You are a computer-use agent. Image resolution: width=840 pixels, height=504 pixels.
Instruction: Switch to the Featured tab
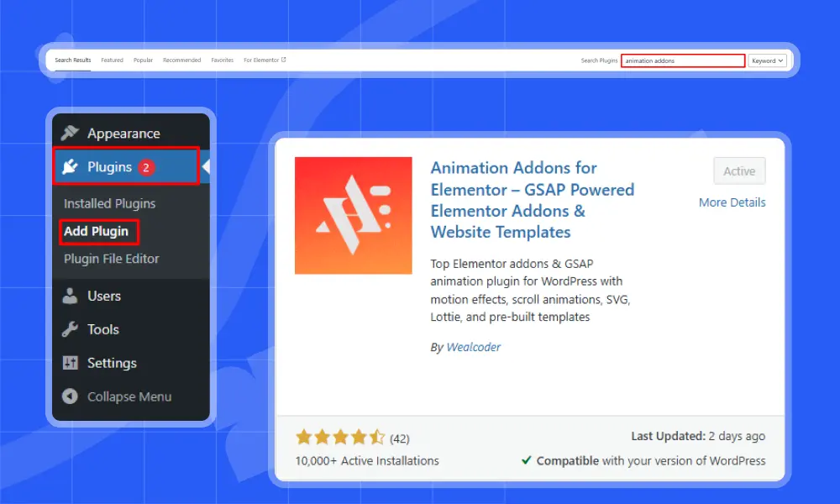point(112,60)
